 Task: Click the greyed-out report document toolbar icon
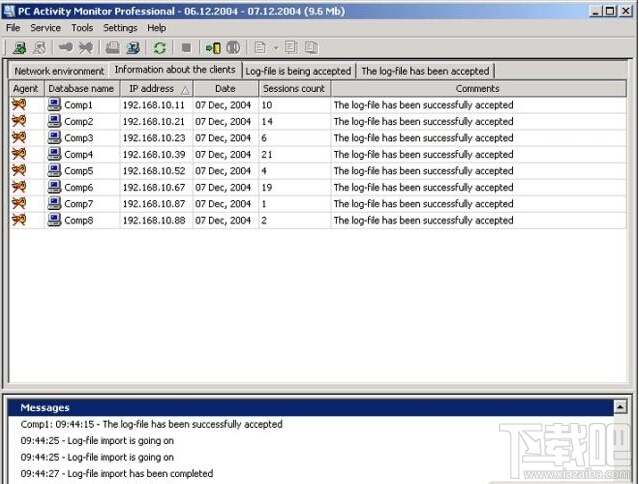[260, 48]
